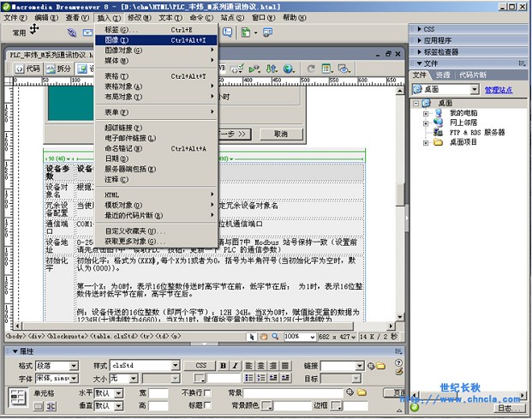
Task: Open the 媒体 (Media) submenu
Action: click(156, 61)
